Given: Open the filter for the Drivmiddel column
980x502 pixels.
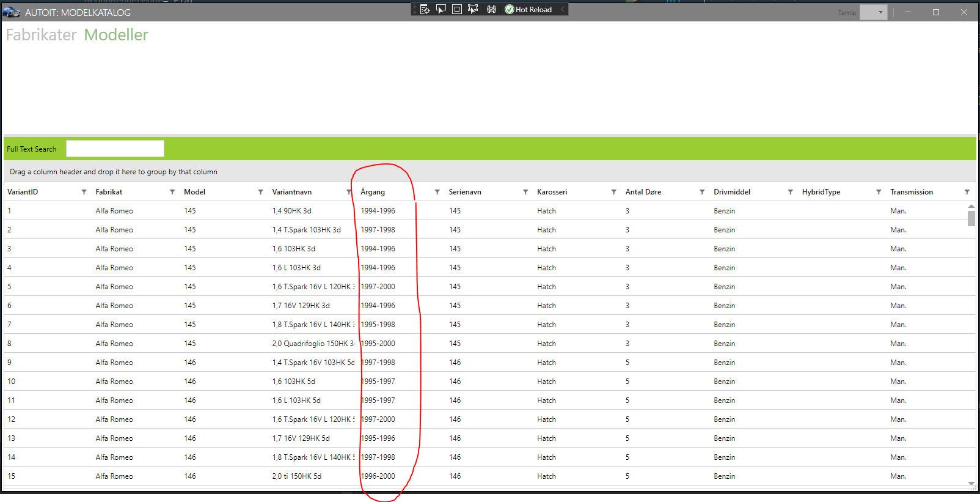Looking at the screenshot, I should pyautogui.click(x=790, y=192).
